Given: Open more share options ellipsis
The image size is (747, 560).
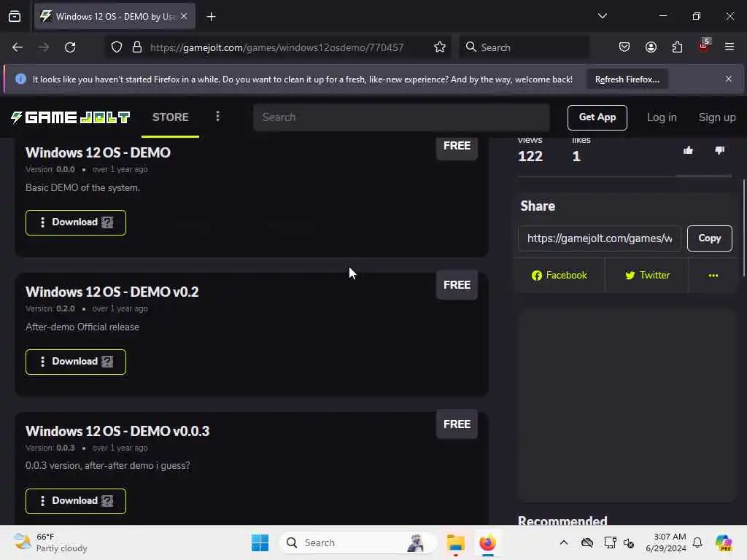Looking at the screenshot, I should tap(713, 275).
